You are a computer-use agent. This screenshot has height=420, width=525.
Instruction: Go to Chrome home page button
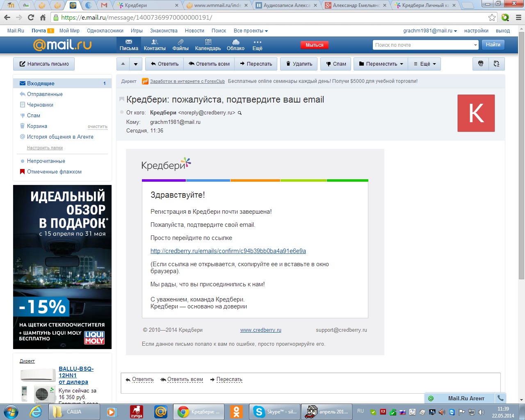pos(43,18)
